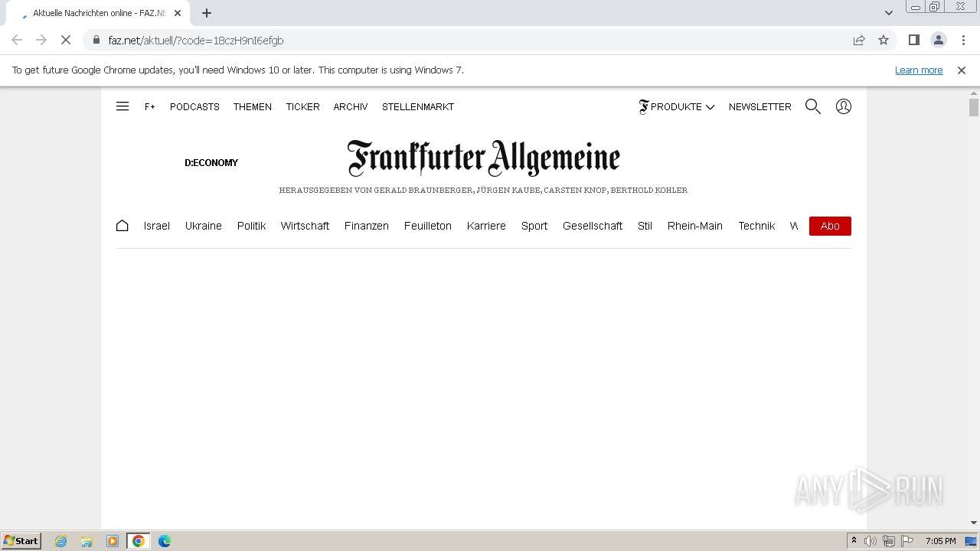
Task: Toggle Chrome side panel
Action: (x=914, y=40)
